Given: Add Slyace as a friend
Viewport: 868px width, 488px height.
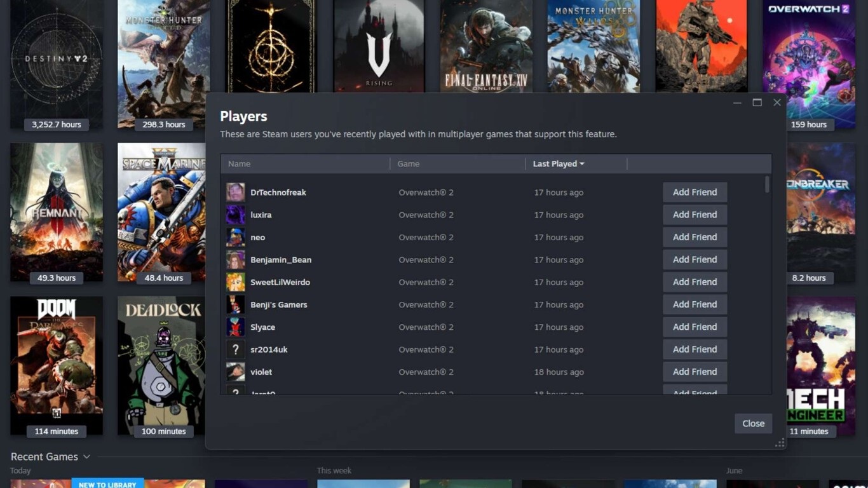Looking at the screenshot, I should click(x=695, y=327).
